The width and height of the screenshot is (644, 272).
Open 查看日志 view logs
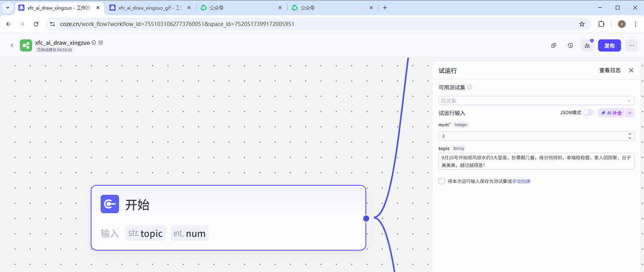click(x=610, y=70)
